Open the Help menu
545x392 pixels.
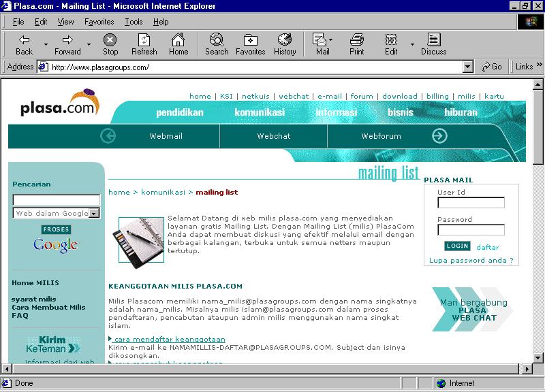(161, 22)
